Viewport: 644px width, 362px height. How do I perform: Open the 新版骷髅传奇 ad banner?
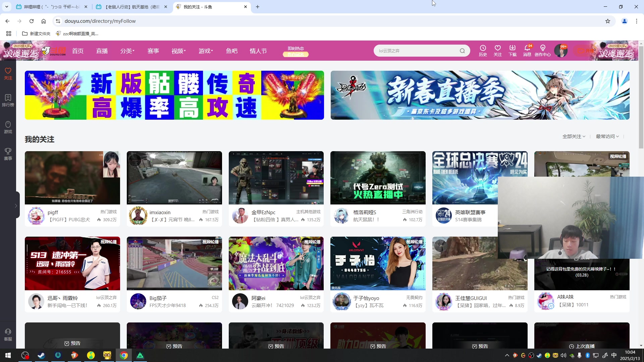(174, 95)
